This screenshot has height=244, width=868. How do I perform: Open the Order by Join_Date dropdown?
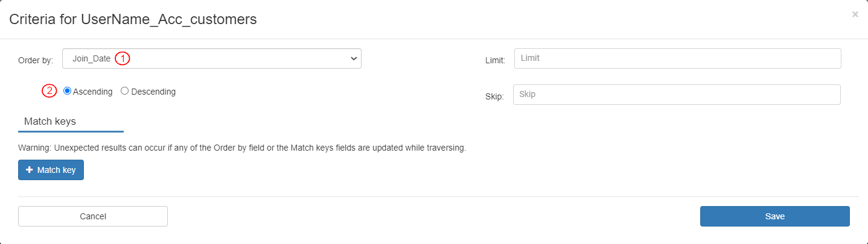(x=211, y=58)
